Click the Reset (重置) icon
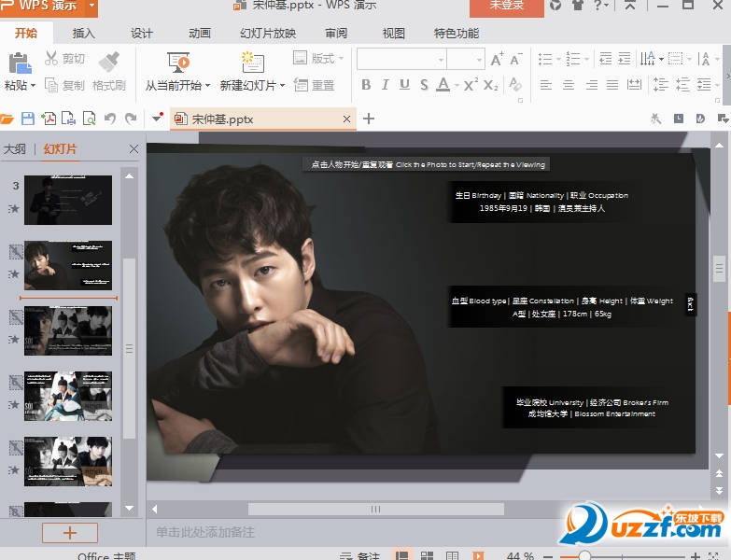Image resolution: width=731 pixels, height=560 pixels. click(301, 85)
